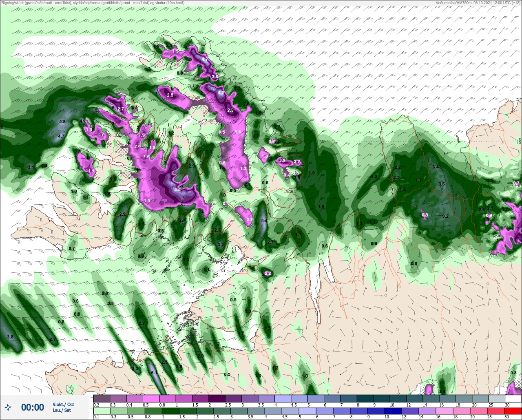This screenshot has width=522, height=420.
Task: Click the 3.9 precipitation value on the map
Action: click(282, 161)
